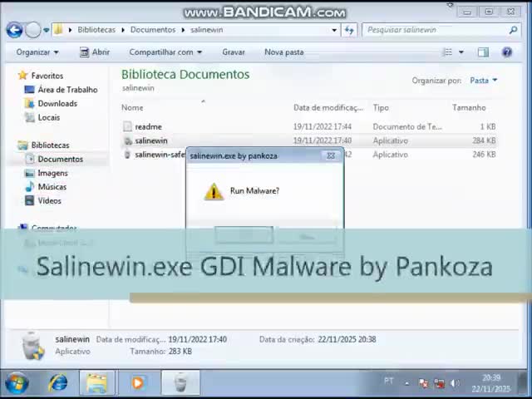Expand the view options dropdown arrow
The image size is (532, 399).
461,52
